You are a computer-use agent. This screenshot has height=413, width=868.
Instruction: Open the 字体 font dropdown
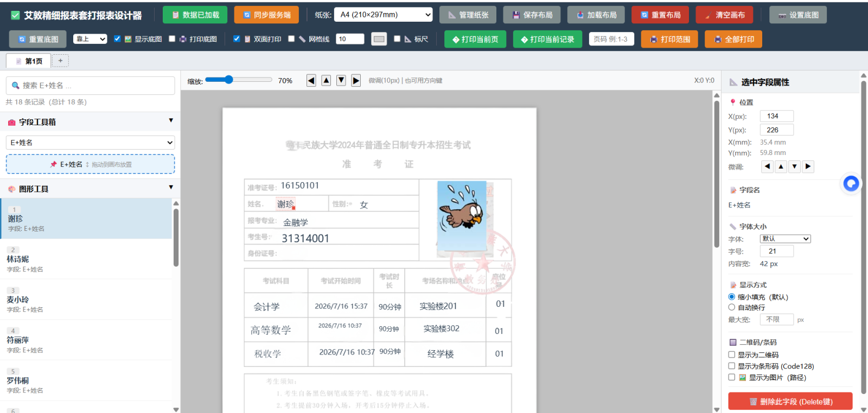tap(785, 239)
